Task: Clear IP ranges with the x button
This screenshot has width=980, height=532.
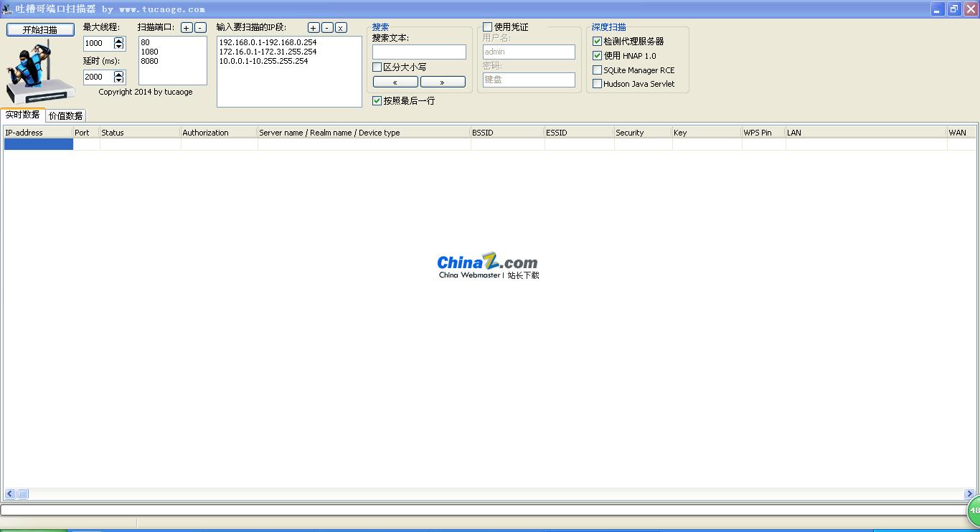Action: tap(341, 28)
